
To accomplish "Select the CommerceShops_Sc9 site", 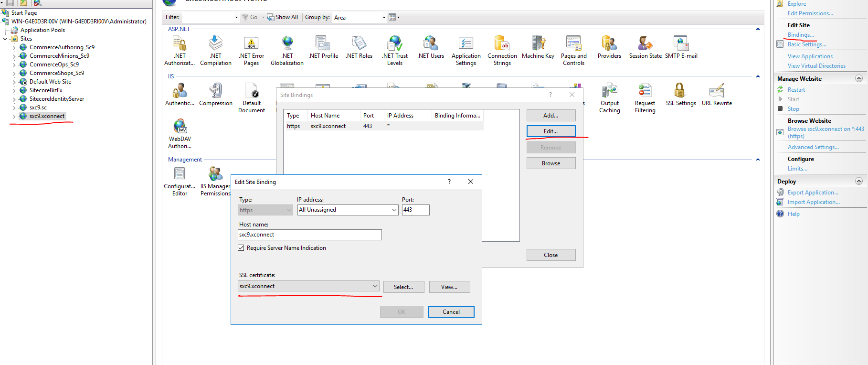I will [x=56, y=73].
